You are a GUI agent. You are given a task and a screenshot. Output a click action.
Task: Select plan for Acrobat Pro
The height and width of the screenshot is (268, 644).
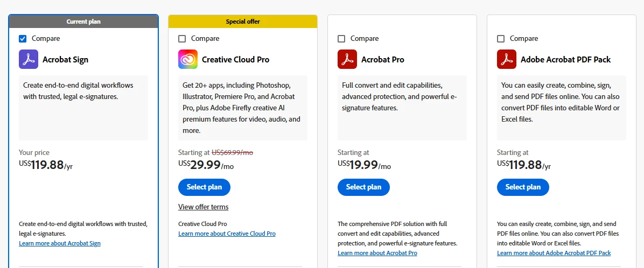point(363,187)
